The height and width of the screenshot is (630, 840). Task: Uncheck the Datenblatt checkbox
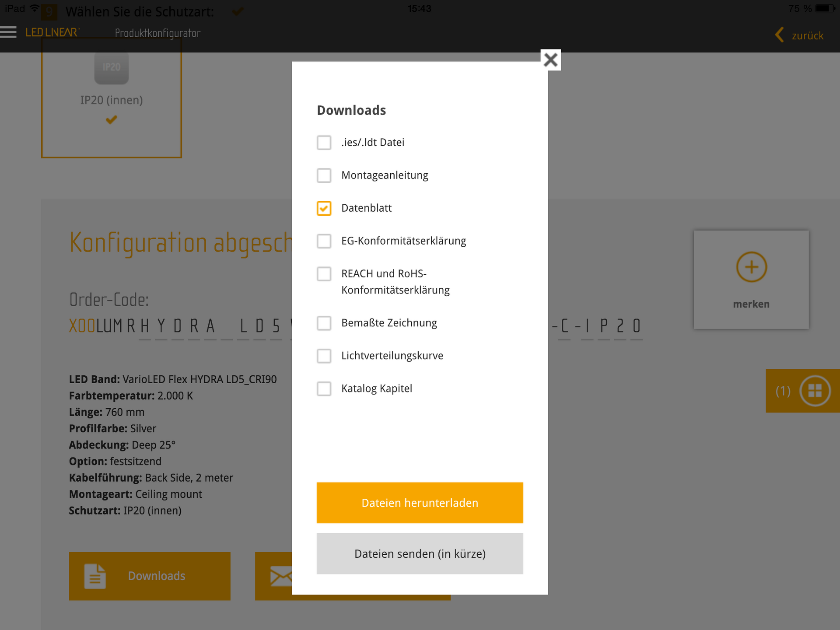324,208
